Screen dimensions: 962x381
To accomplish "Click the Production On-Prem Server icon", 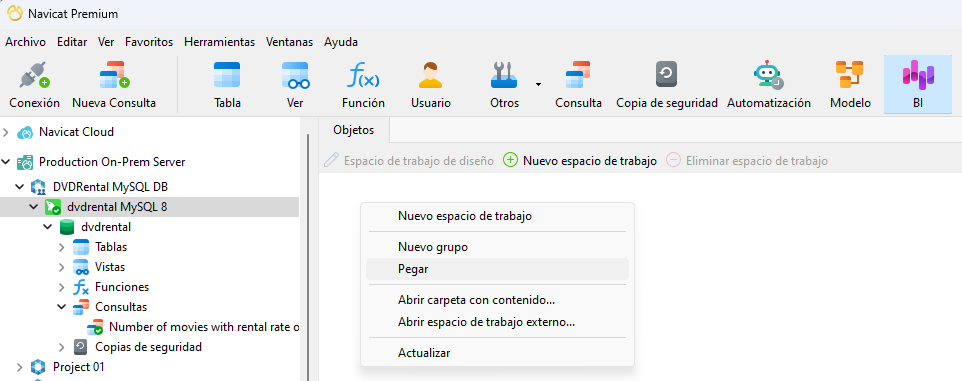I will click(x=25, y=162).
